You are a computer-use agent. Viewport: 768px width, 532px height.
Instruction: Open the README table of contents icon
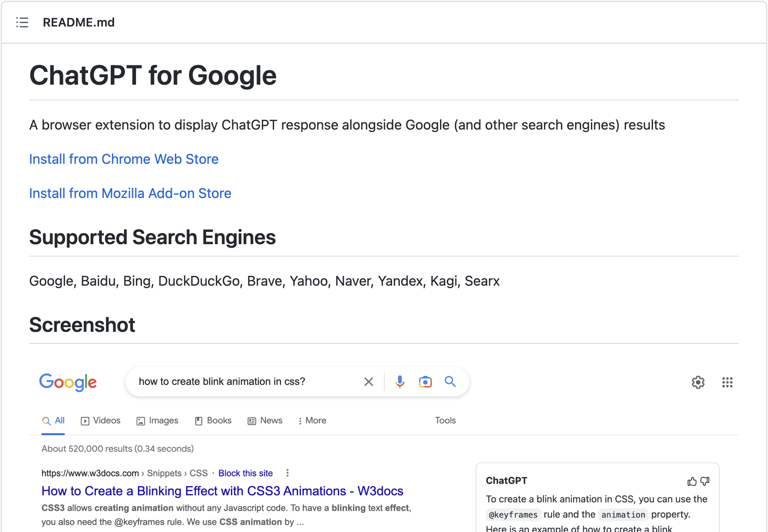[22, 22]
